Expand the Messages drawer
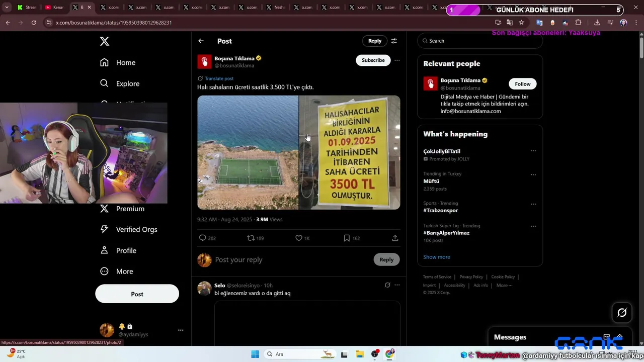 [x=620, y=336]
